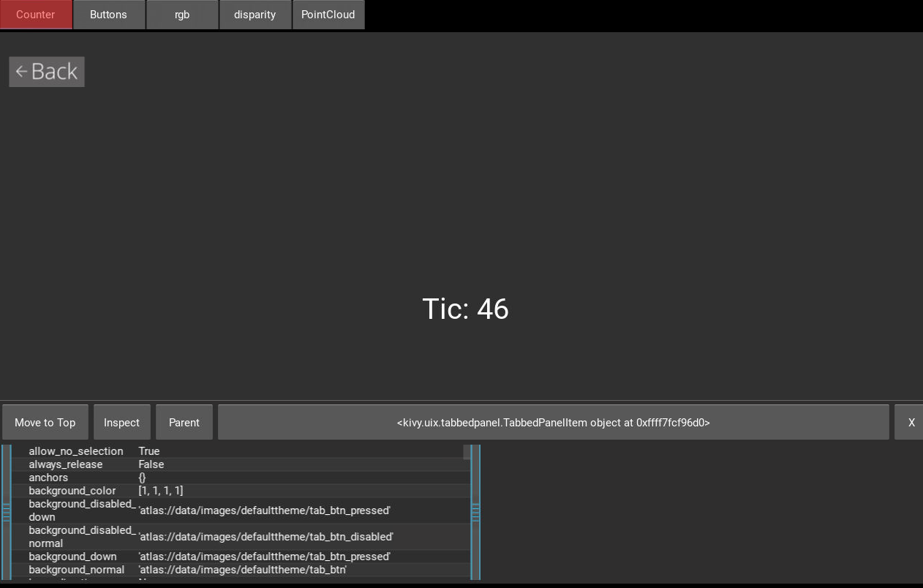Open the PointCloud tab
The width and height of the screenshot is (923, 588).
click(x=328, y=15)
